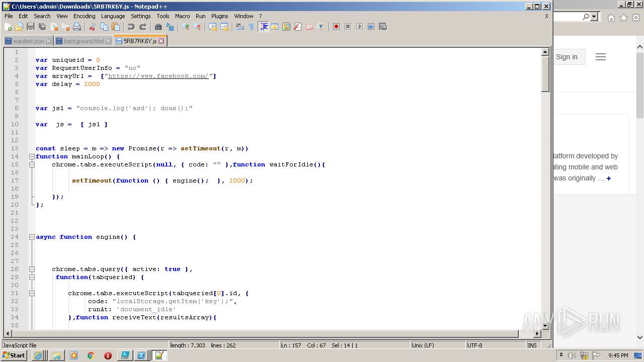The image size is (644, 362).
Task: Open the Replace dialog toolbar icon
Action: tap(170, 27)
